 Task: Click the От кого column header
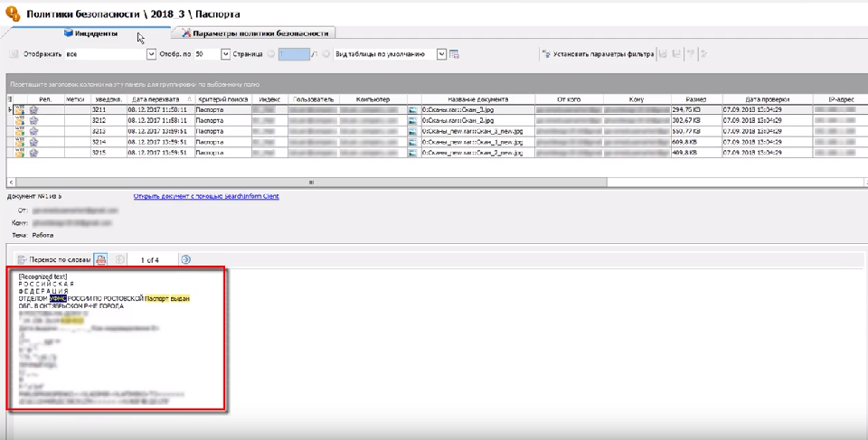569,99
